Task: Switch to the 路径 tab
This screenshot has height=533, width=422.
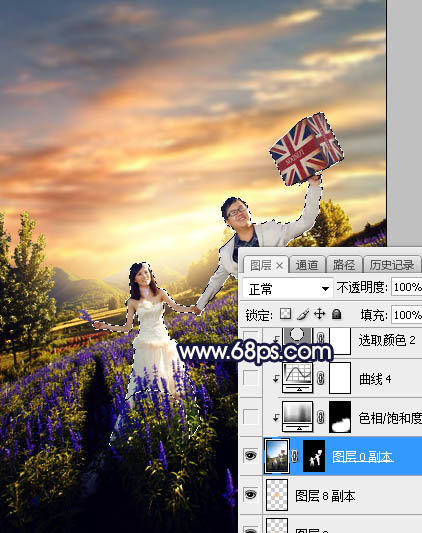Action: (344, 265)
